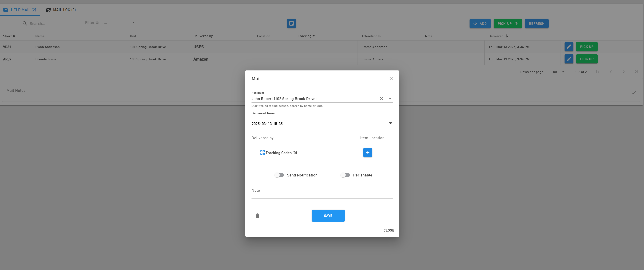Image resolution: width=644 pixels, height=270 pixels.
Task: Add a tracking code with the plus button
Action: click(368, 152)
